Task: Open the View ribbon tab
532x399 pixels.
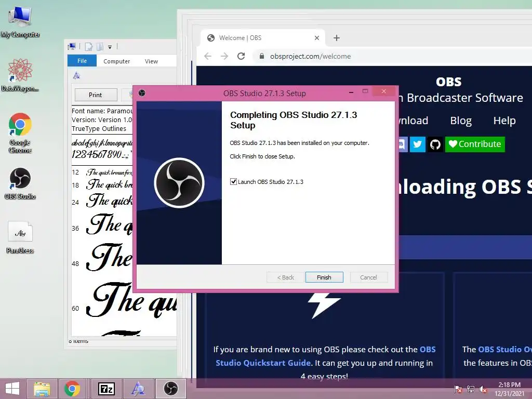Action: click(x=151, y=61)
